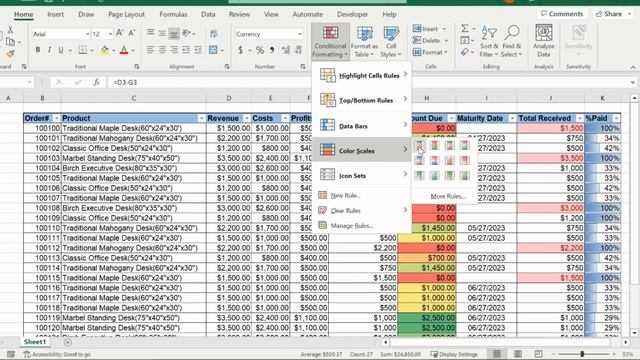Toggle Align Left in the ribbon
Viewport: 640px width, 360px height.
click(x=151, y=50)
